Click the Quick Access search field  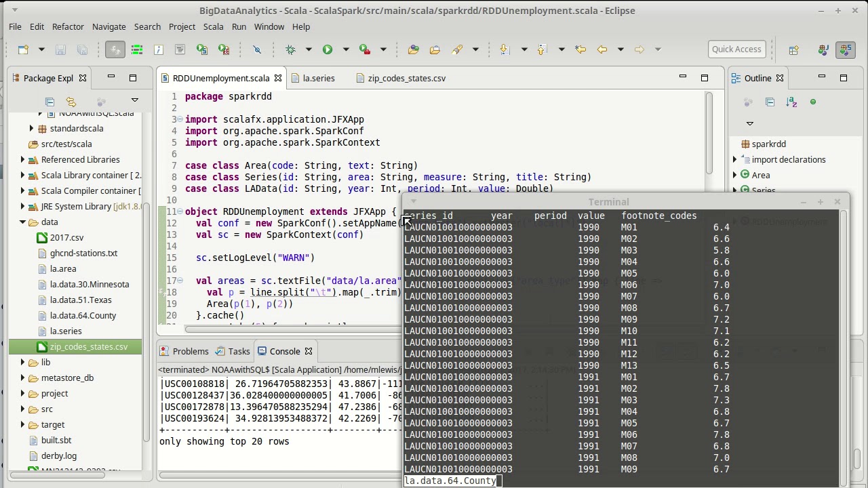coord(736,49)
